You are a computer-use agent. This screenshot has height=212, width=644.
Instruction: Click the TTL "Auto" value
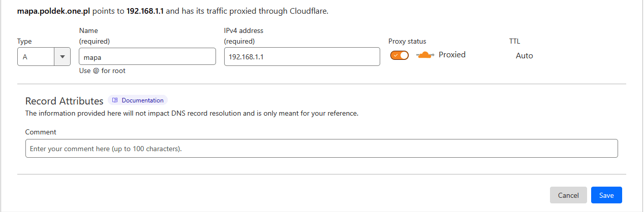(x=524, y=56)
